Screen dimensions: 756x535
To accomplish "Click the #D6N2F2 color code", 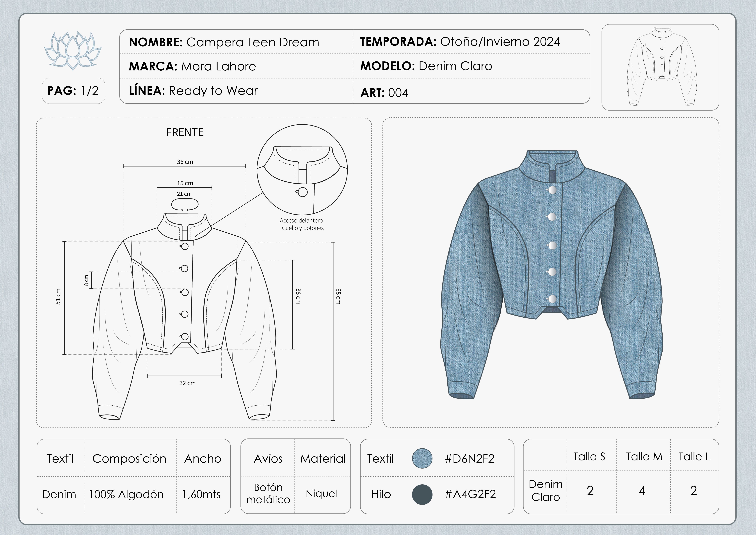I will (470, 459).
